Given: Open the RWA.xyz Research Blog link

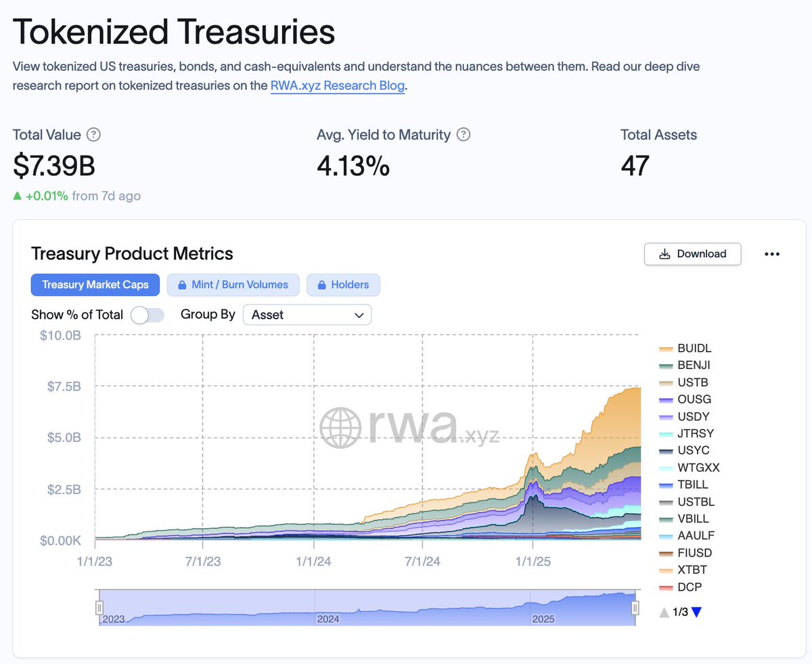Looking at the screenshot, I should coord(338,86).
